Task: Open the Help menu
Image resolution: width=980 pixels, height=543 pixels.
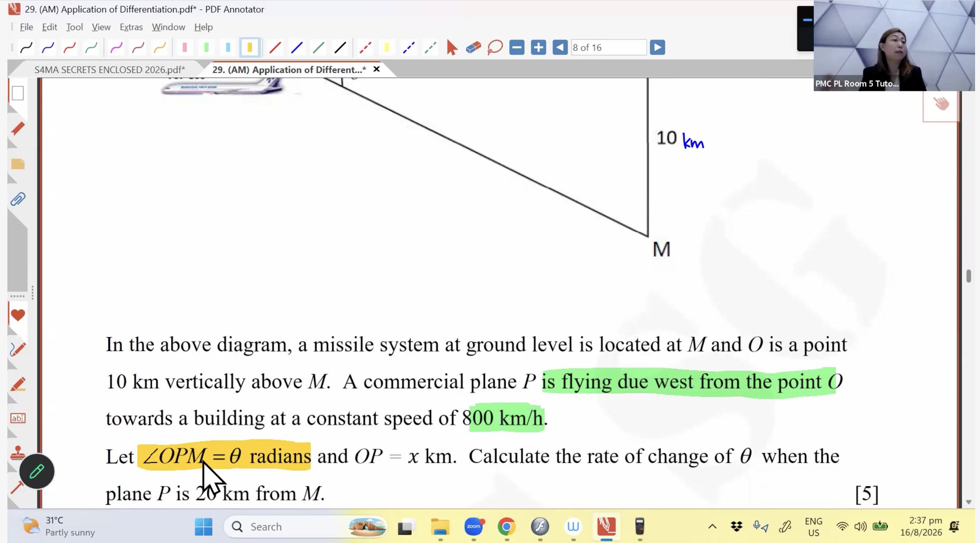Action: [203, 27]
